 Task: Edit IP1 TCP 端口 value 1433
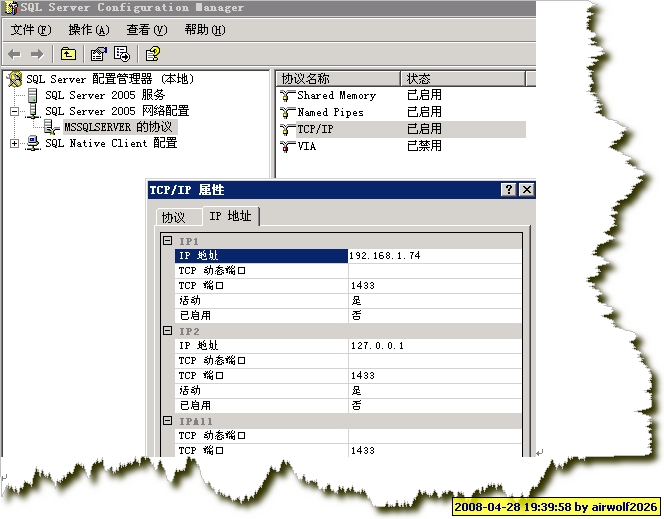click(x=434, y=286)
